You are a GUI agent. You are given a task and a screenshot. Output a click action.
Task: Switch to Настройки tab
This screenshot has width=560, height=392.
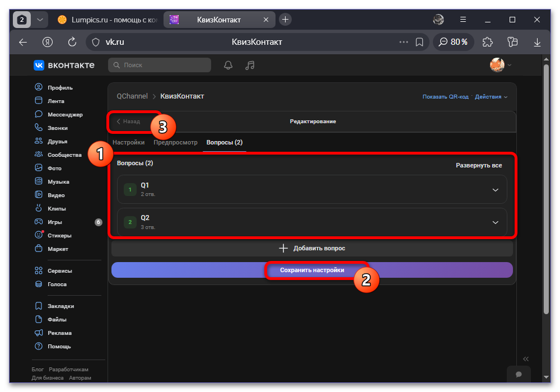tap(129, 142)
